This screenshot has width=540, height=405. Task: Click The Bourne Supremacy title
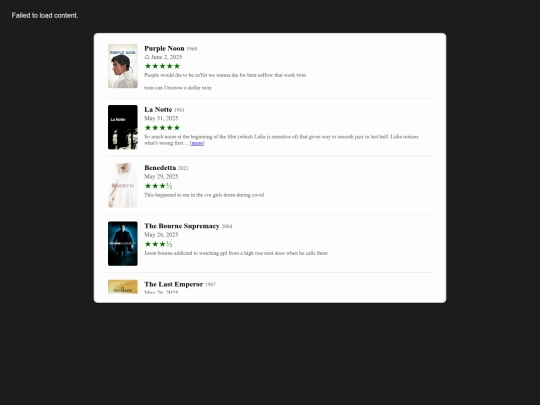point(182,226)
